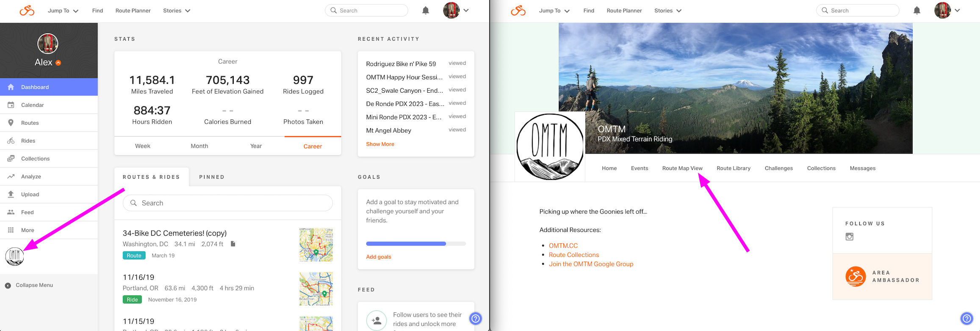The image size is (980, 331).
Task: Open club Events tab
Action: (639, 168)
